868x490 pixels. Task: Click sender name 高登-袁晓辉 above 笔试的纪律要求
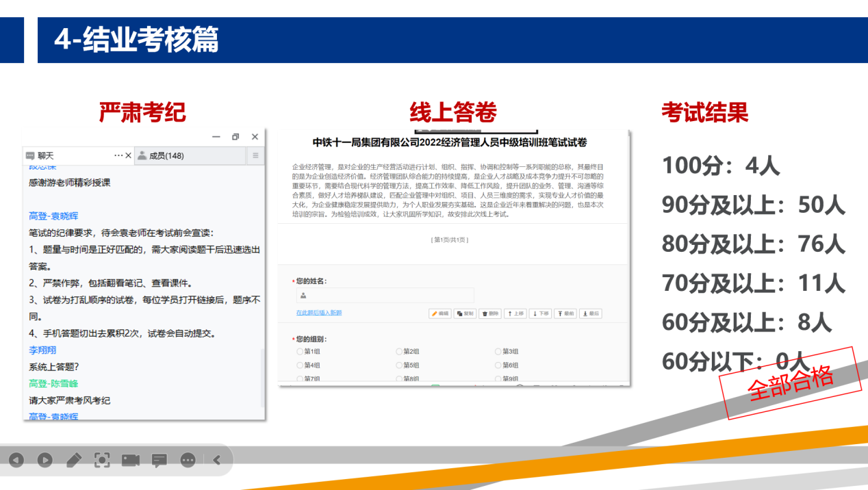[x=53, y=216]
